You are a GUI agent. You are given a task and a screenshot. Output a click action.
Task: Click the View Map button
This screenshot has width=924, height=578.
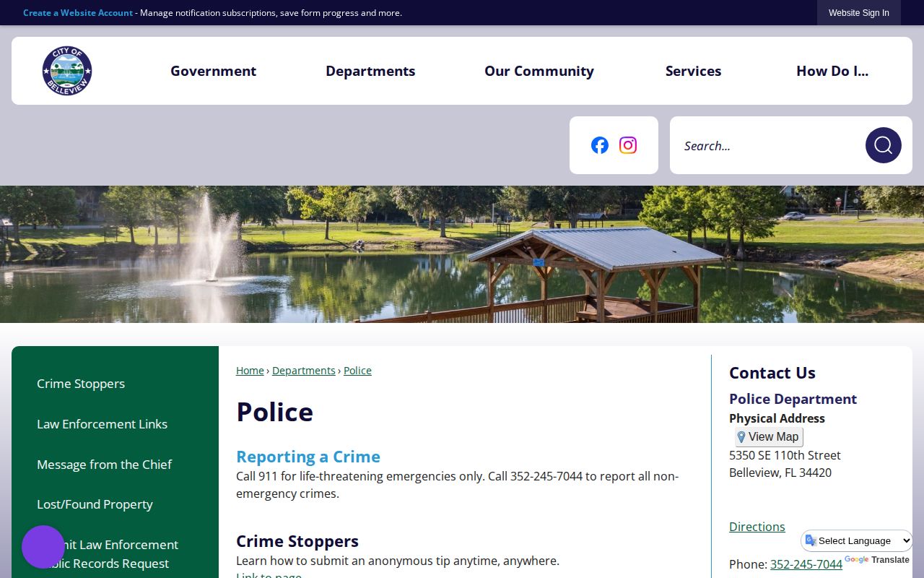pos(769,437)
